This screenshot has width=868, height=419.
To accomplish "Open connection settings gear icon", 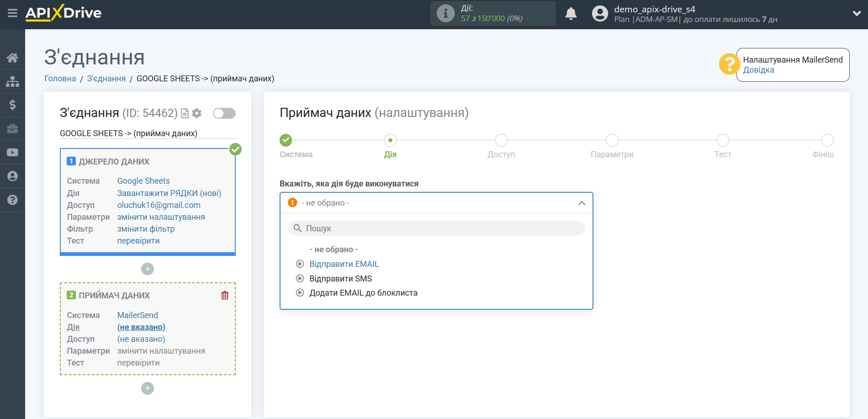I will point(197,113).
